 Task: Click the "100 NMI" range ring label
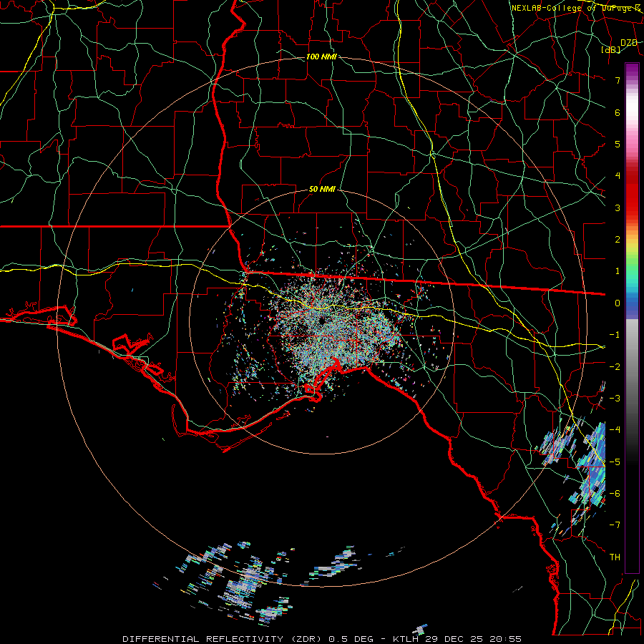[x=321, y=57]
